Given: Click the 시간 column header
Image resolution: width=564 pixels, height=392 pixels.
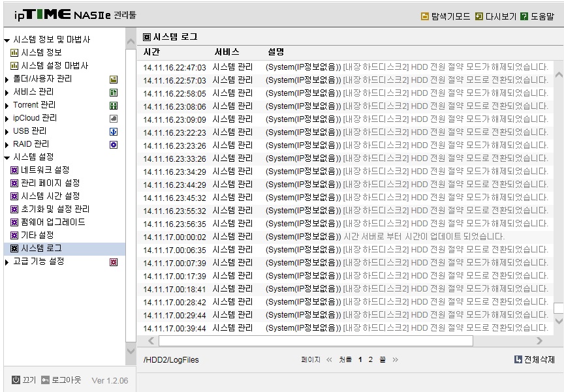Looking at the screenshot, I should [151, 52].
